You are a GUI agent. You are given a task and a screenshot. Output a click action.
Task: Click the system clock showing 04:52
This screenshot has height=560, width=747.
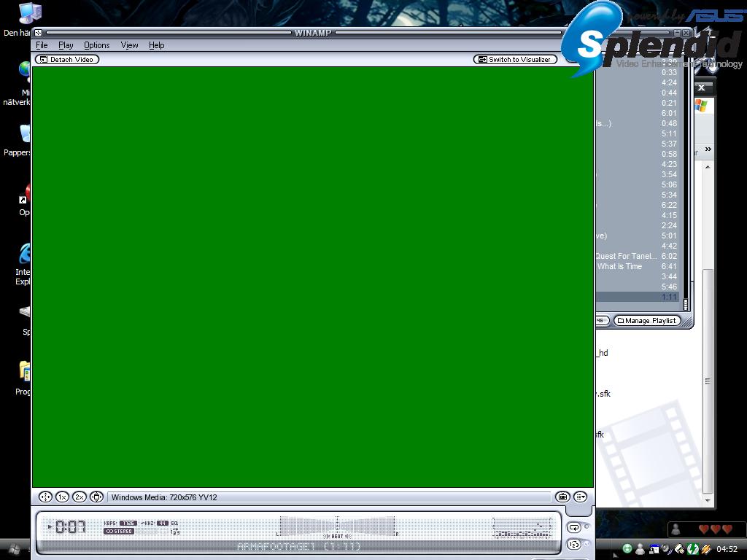point(727,549)
